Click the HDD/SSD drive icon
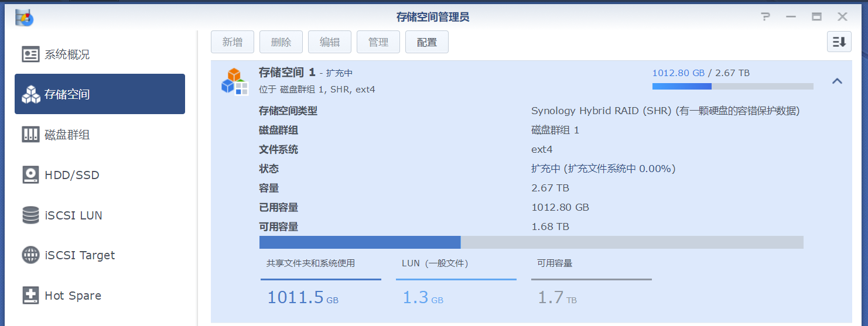 (x=30, y=174)
